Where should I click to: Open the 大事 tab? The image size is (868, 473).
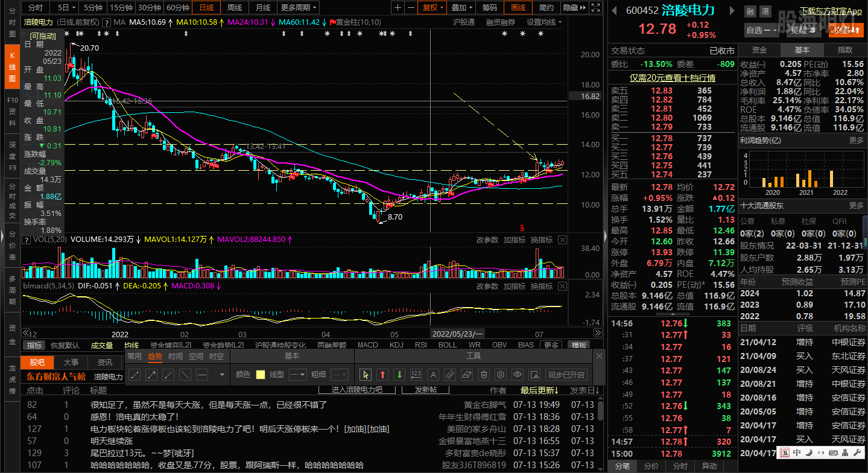tap(71, 363)
